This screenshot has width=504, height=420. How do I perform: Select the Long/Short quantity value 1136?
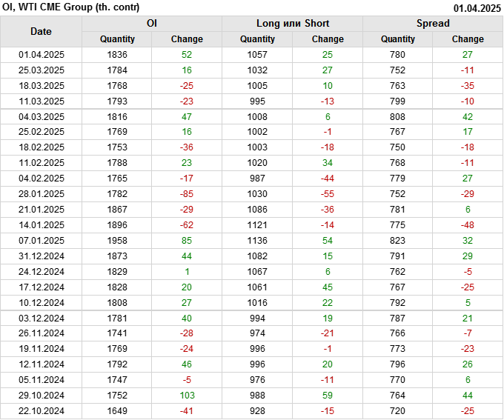[x=257, y=241]
